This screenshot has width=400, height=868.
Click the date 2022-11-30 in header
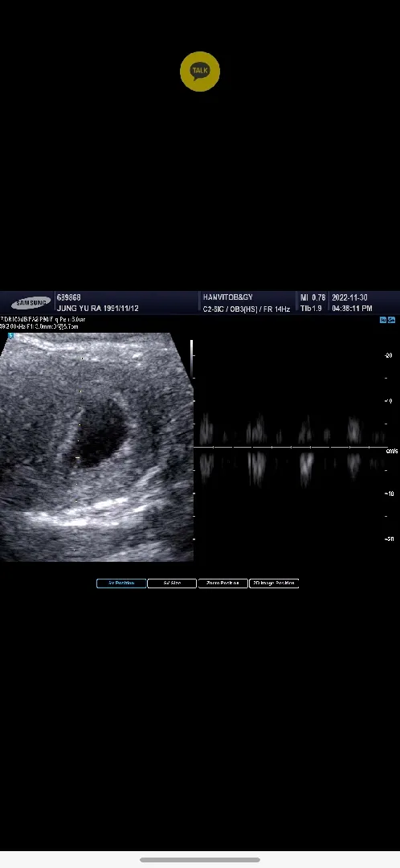[349, 298]
